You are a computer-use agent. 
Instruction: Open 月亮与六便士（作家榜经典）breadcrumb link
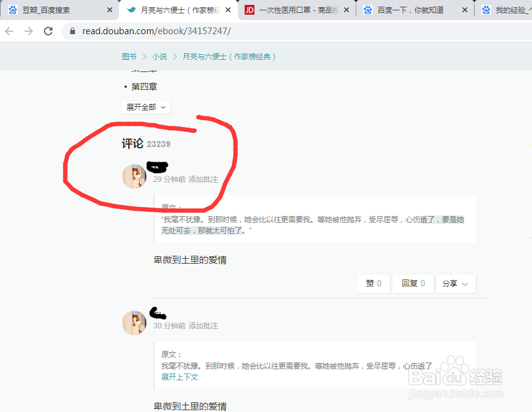tap(229, 57)
